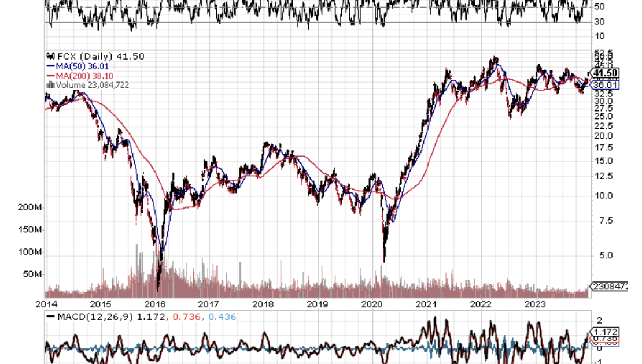Click the 50M volume axis label
The width and height of the screenshot is (642, 364).
click(32, 274)
